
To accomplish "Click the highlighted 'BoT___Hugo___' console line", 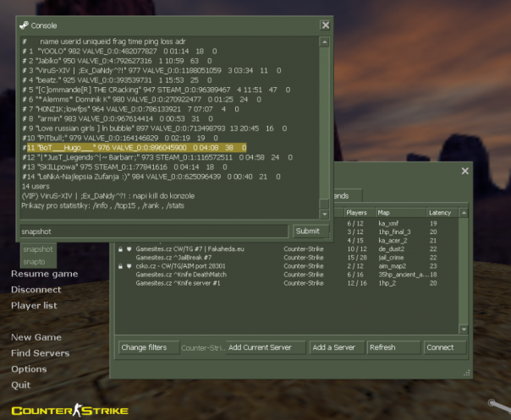I will point(136,148).
